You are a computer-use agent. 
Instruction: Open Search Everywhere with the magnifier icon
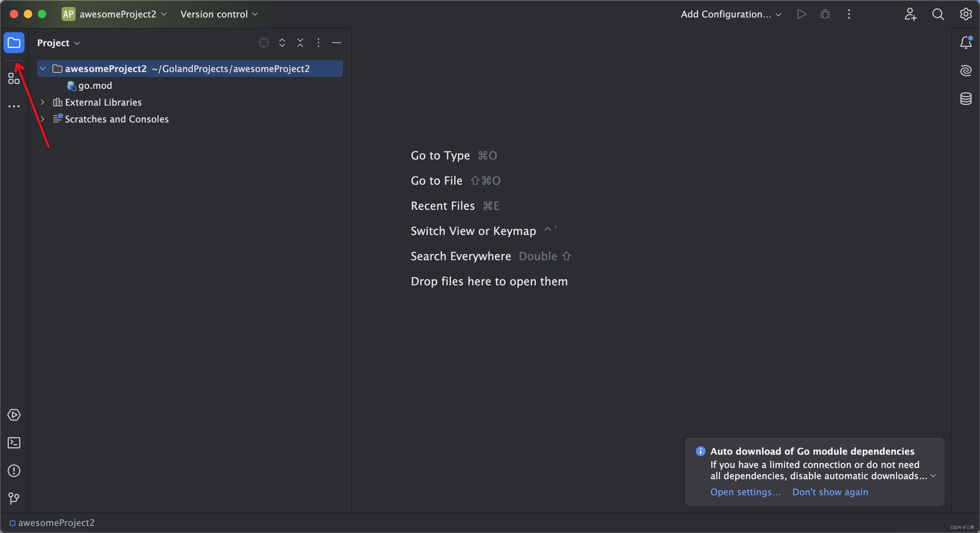tap(938, 14)
